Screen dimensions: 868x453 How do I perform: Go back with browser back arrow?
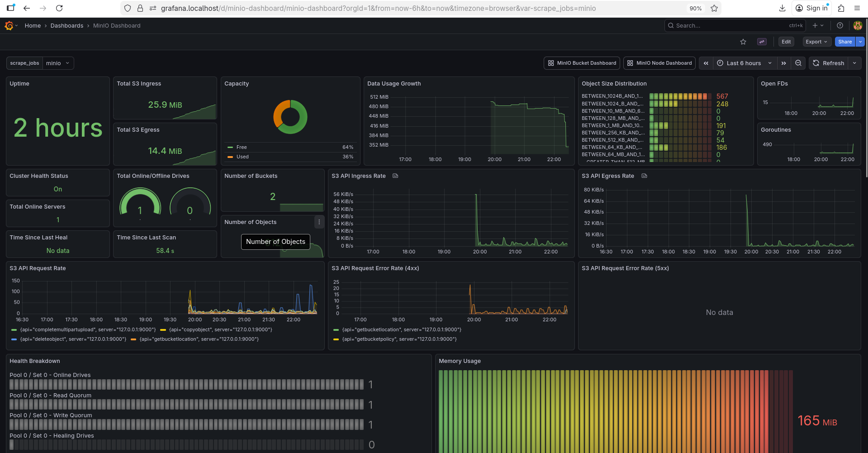tap(27, 8)
